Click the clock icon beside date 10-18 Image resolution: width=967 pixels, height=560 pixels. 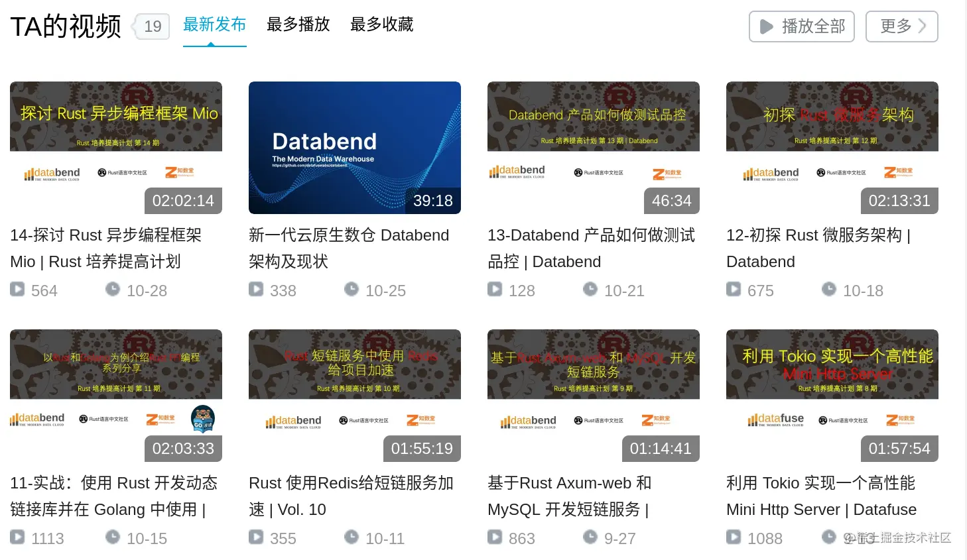click(829, 289)
